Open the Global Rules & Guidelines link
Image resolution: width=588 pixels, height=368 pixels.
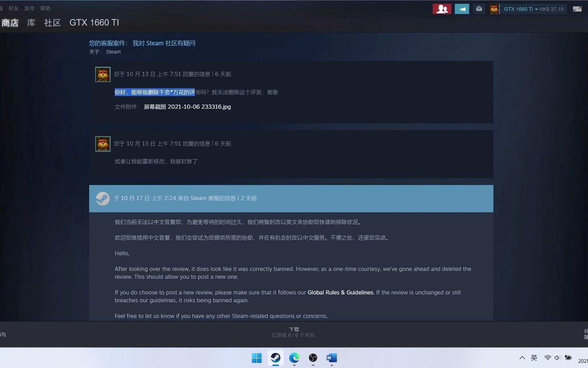tap(340, 292)
